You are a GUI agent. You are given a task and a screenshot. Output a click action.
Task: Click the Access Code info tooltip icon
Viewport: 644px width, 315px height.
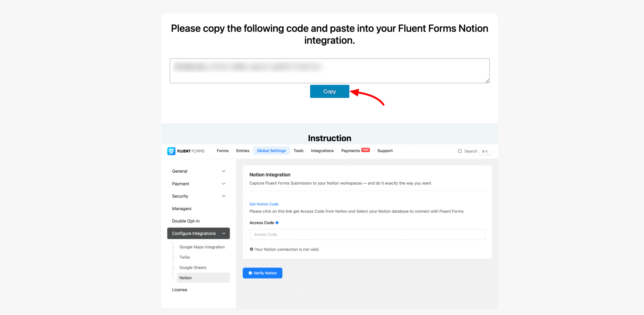pyautogui.click(x=277, y=223)
